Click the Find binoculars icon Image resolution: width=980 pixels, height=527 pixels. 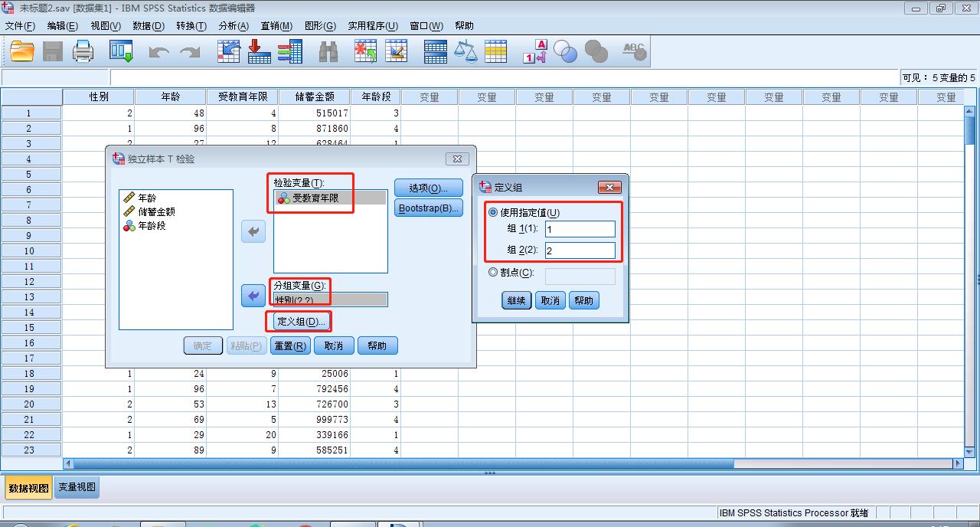pos(328,51)
